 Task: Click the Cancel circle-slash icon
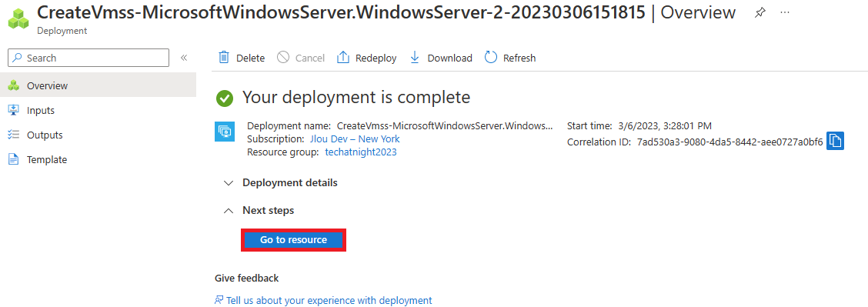coord(283,58)
